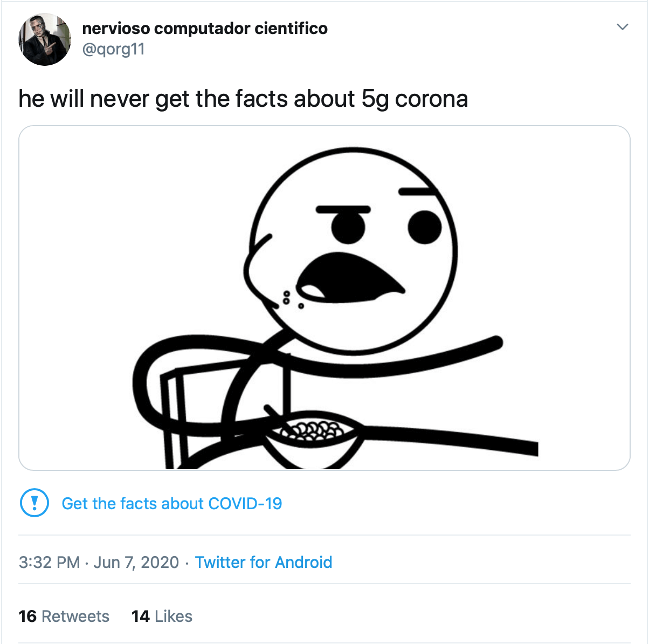Open the tweet options chevron menu
Image resolution: width=649 pixels, height=644 pixels.
click(x=623, y=26)
